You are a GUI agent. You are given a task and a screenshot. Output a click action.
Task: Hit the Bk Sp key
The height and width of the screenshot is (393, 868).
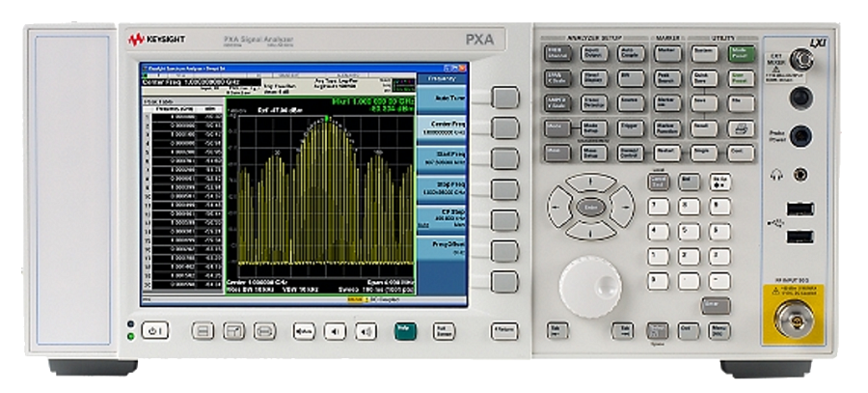(719, 182)
